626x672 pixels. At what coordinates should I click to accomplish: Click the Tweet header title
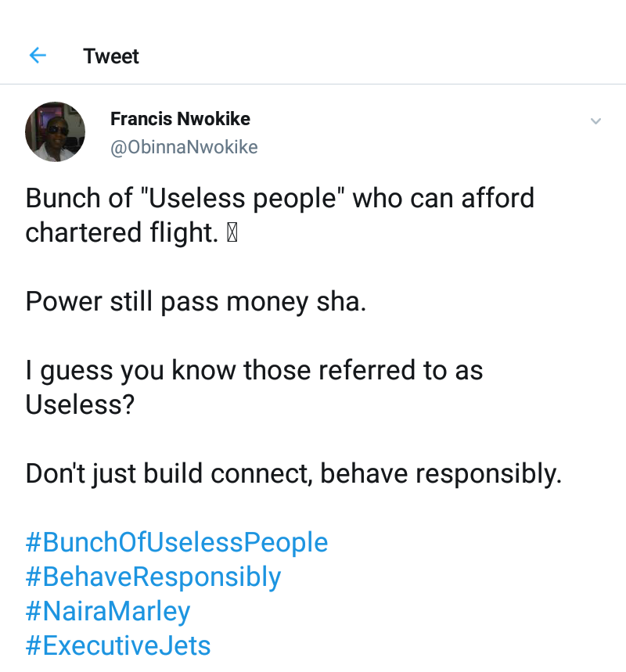coord(111,56)
